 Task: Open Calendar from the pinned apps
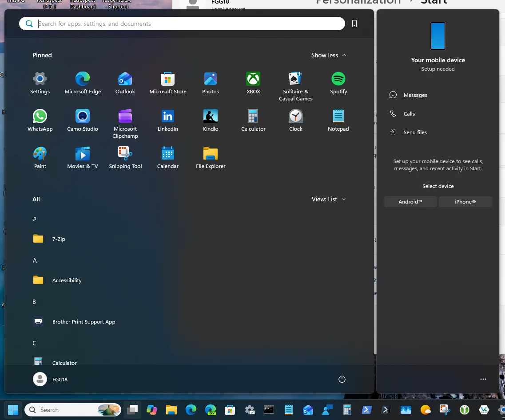pos(167,158)
